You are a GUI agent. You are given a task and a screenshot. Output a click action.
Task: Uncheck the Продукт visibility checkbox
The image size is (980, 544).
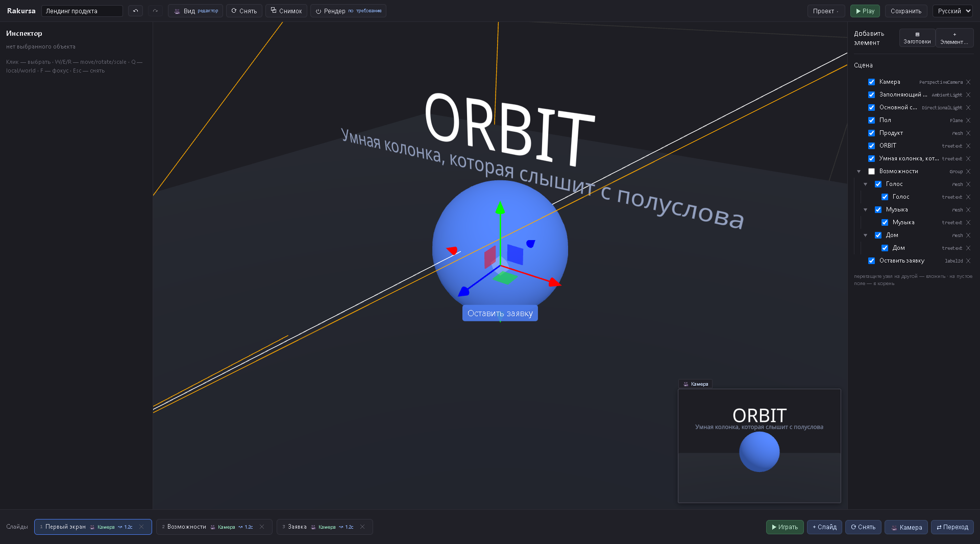[872, 133]
